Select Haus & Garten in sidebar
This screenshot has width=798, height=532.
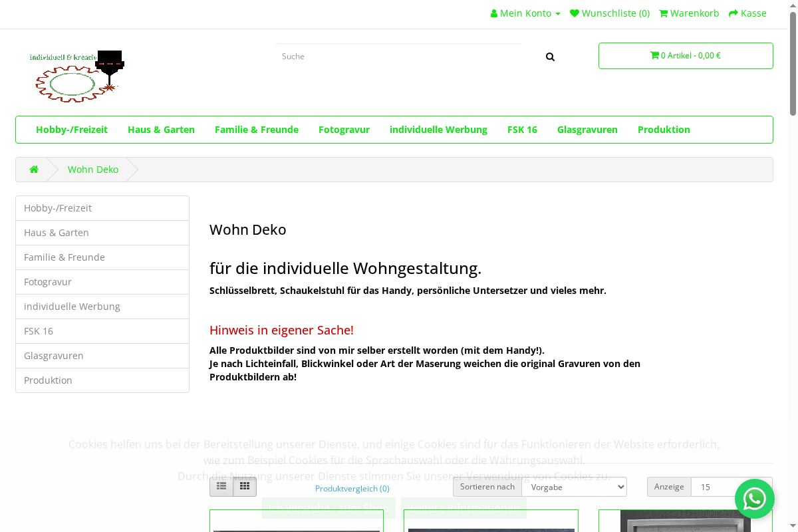pyautogui.click(x=102, y=233)
